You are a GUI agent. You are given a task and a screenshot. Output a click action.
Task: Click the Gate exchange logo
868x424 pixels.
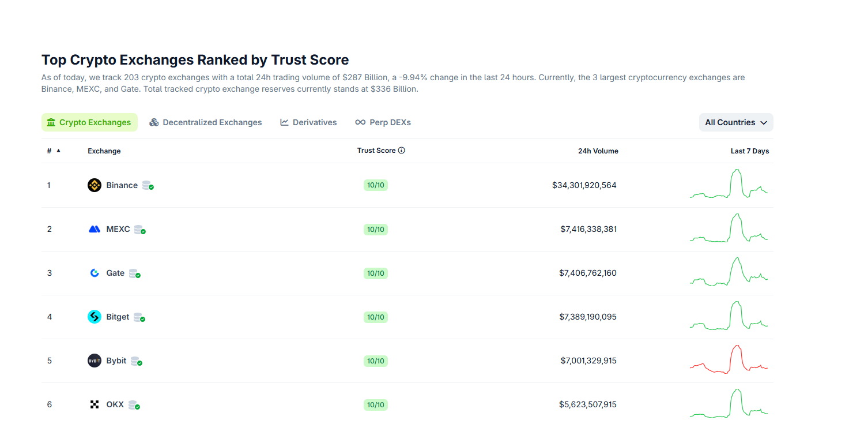click(x=94, y=273)
